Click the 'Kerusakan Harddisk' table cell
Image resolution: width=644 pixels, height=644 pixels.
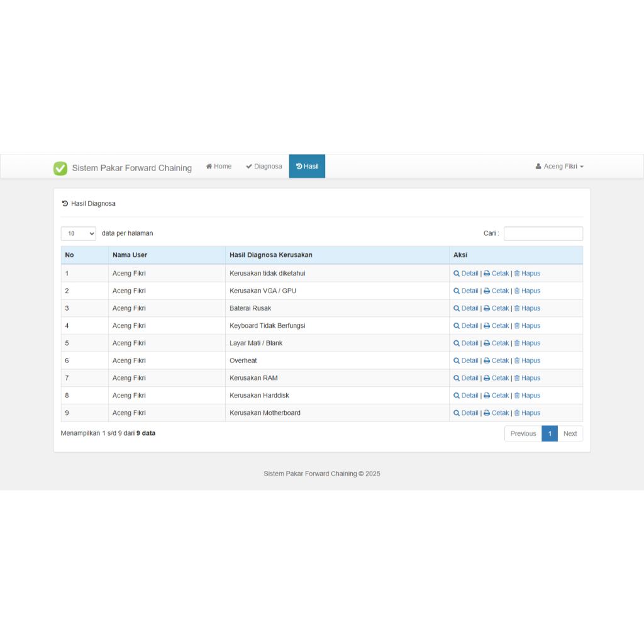(x=337, y=396)
